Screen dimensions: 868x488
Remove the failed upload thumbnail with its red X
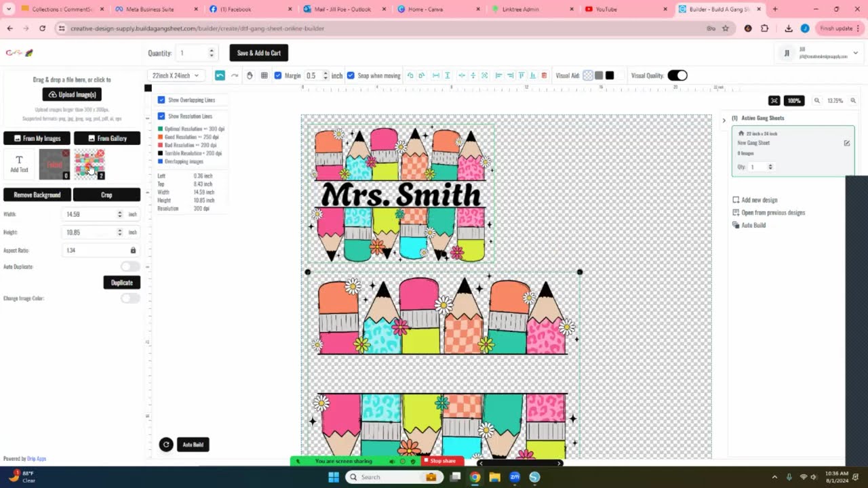tap(66, 153)
